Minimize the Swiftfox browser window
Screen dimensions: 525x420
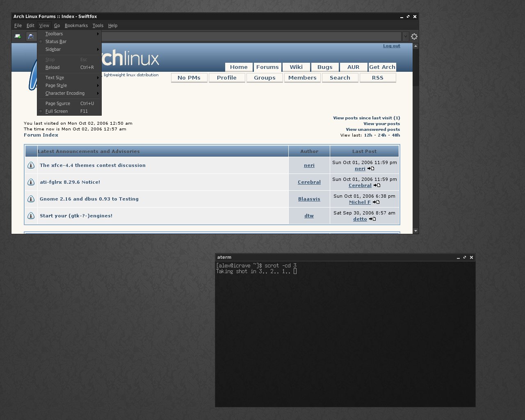tap(402, 17)
